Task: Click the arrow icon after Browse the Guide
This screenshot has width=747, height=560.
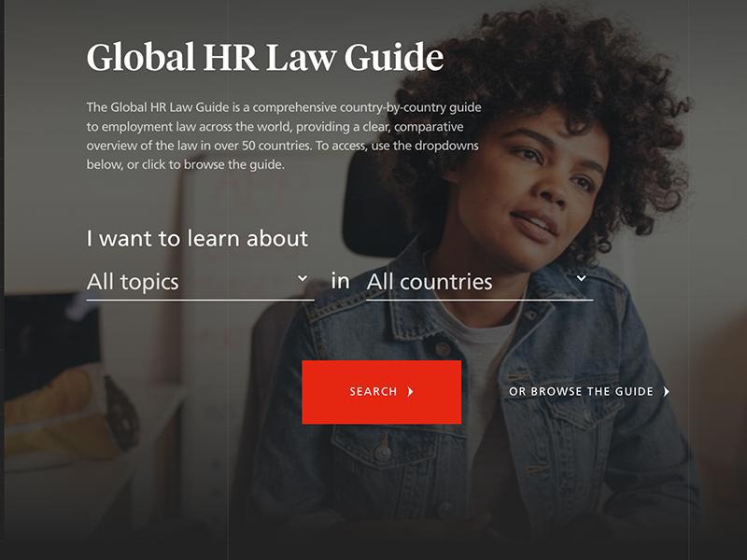Action: 666,392
